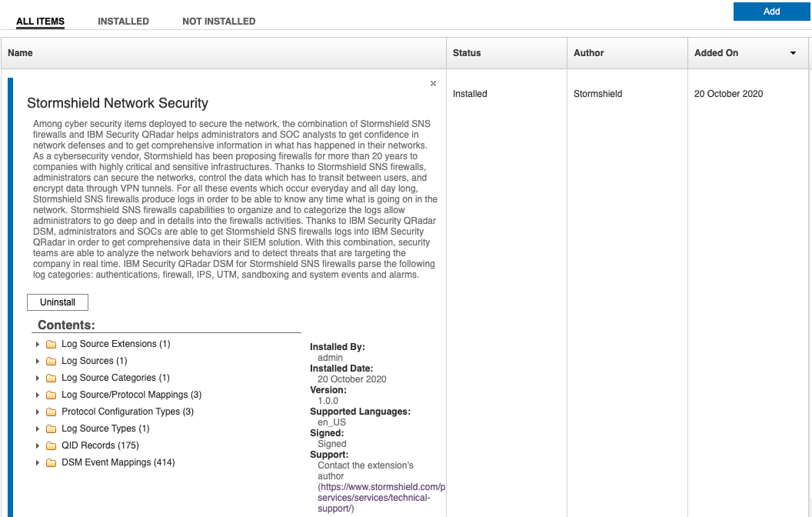Expand the Log Source Extensions tree node
Image resolution: width=812 pixels, height=517 pixels.
[37, 344]
